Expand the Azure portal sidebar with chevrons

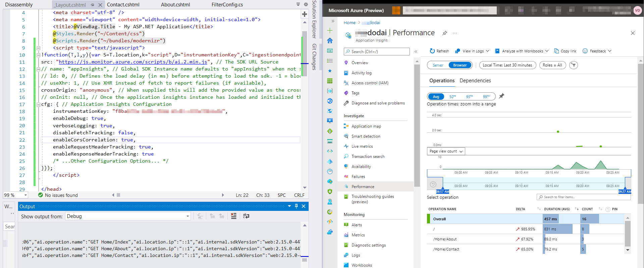333,21
